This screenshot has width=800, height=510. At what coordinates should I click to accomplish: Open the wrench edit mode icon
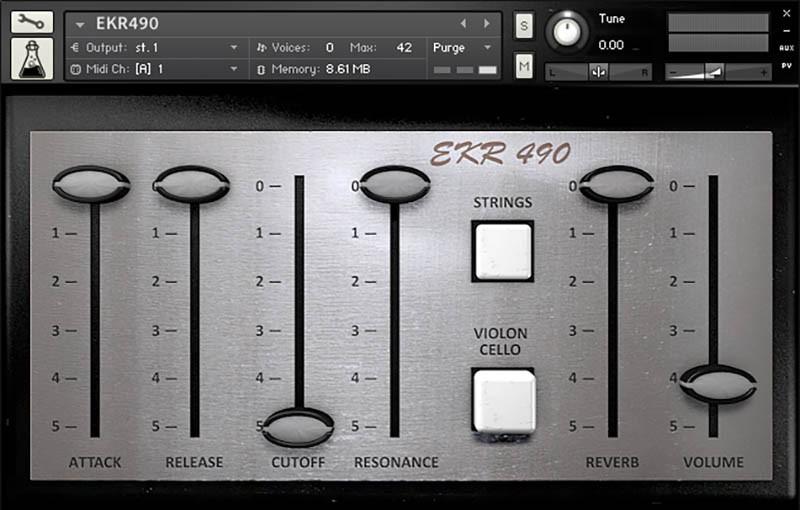click(x=32, y=22)
